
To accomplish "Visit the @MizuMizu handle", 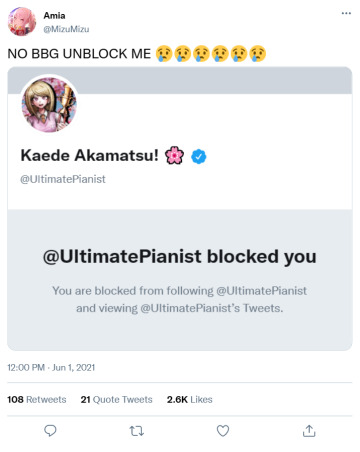I will (x=66, y=29).
